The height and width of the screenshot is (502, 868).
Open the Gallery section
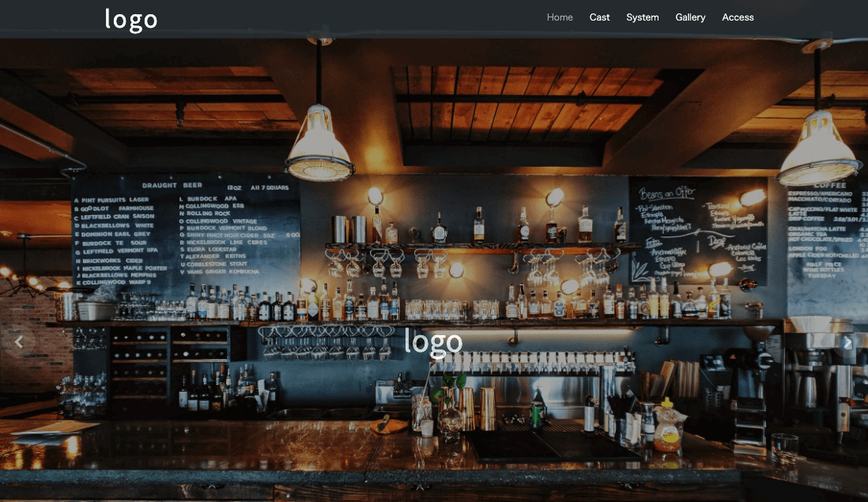(690, 17)
